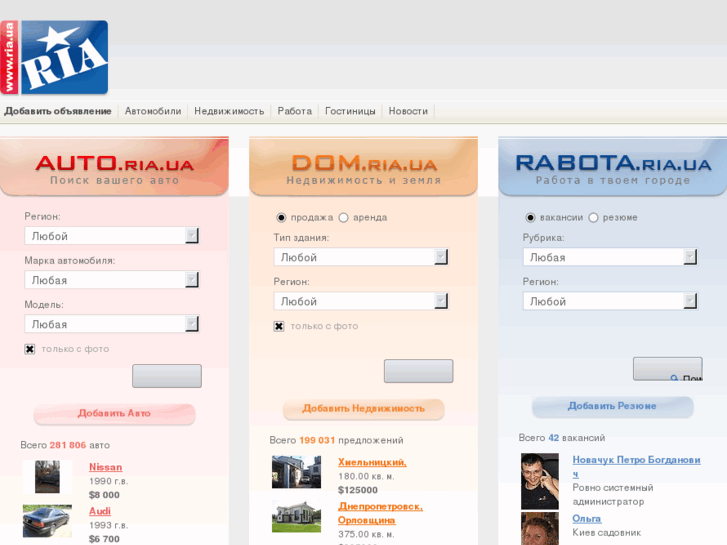Screen dimensions: 727x545
Task: Click the RIA site logo
Action: coord(54,58)
